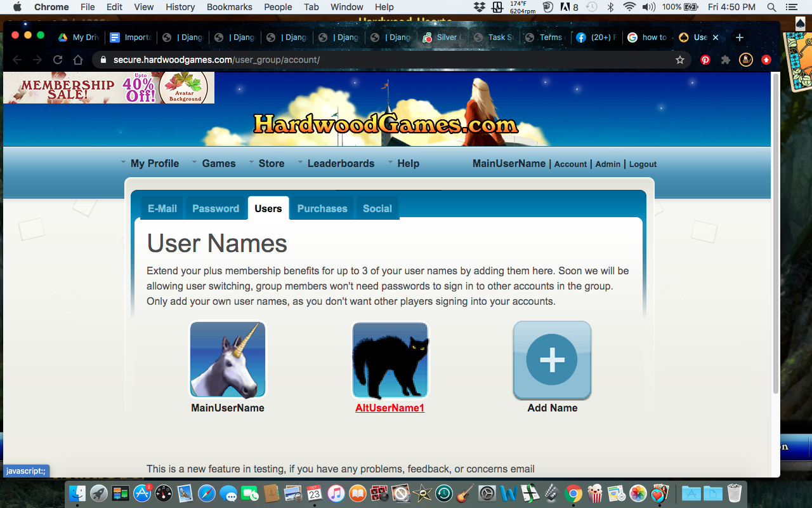Open a new browser tab with plus
Screen dimensions: 812x508
(739, 37)
